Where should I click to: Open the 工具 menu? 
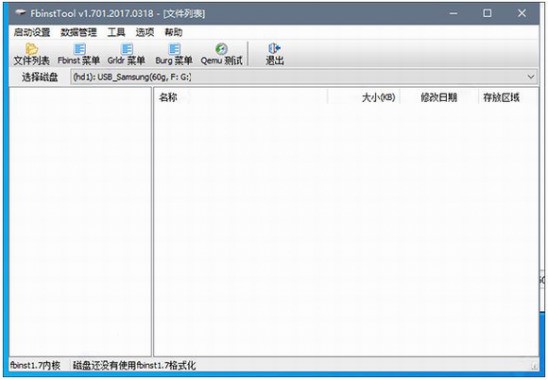pos(116,33)
